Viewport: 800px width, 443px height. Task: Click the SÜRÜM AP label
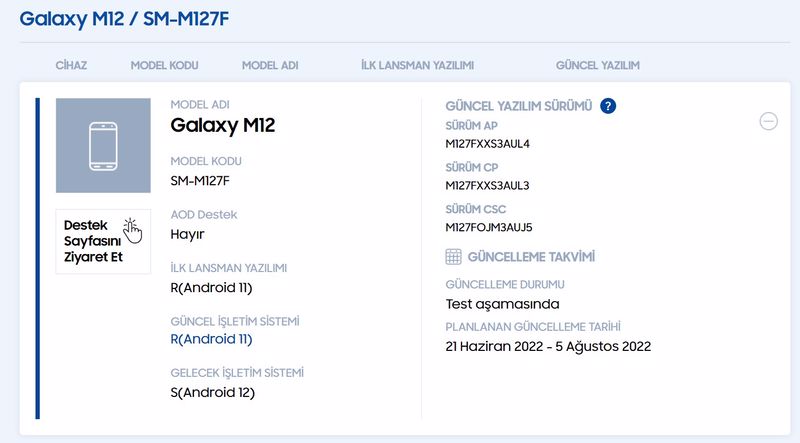(x=471, y=126)
